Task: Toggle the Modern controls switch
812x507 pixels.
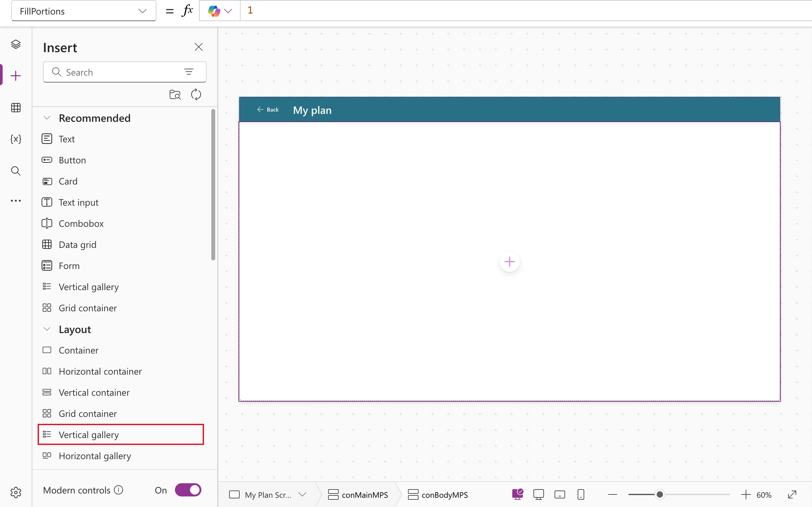Action: [188, 490]
